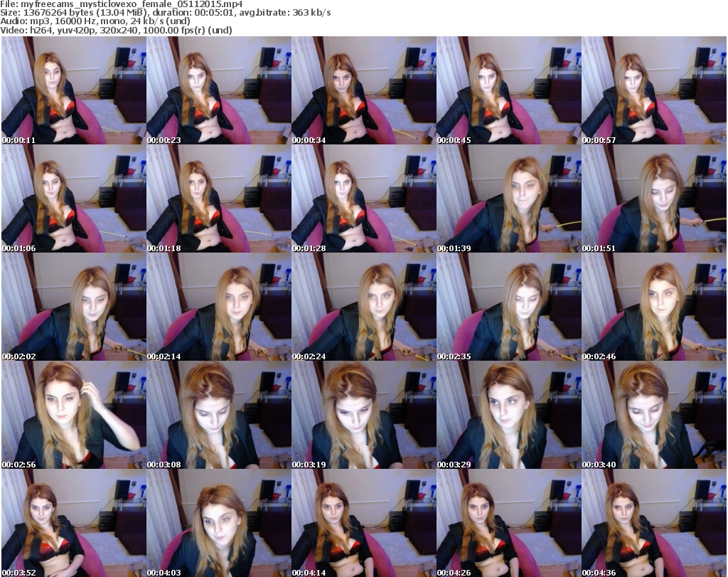Choose the 00:04:26 thumbnail
The height and width of the screenshot is (577, 728).
coord(508,523)
